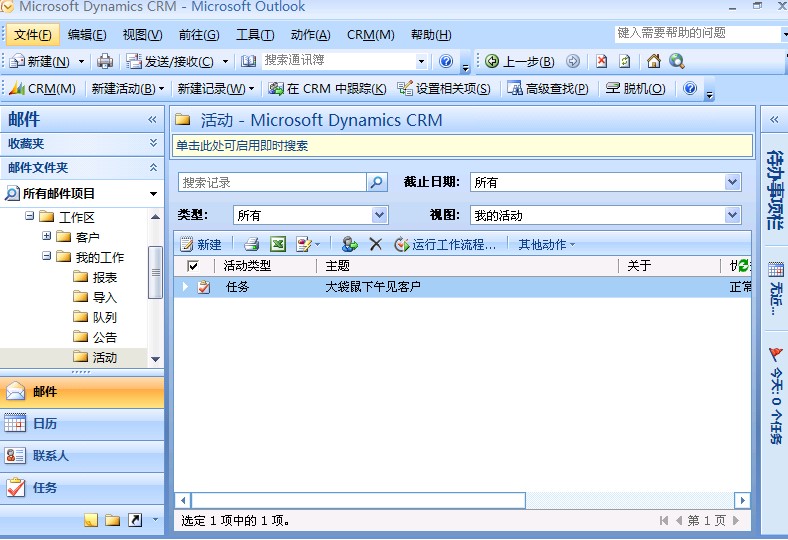The width and height of the screenshot is (788, 540).
Task: Click the delete X icon in grid toolbar
Action: pyautogui.click(x=376, y=244)
